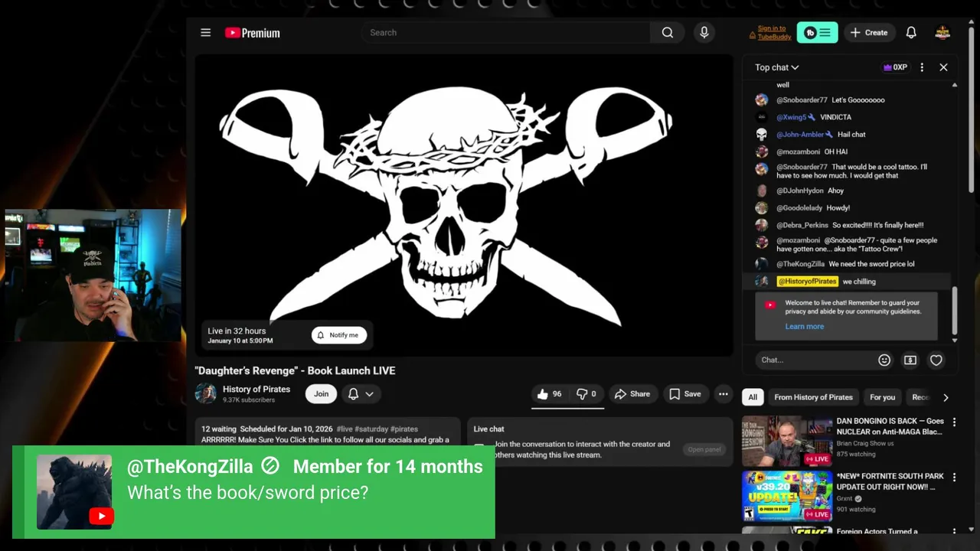Open emoji picker in chat box

tap(884, 360)
